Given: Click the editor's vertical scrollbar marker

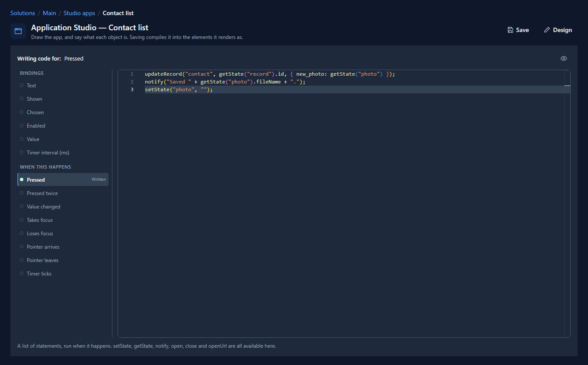Looking at the screenshot, I should point(567,86).
